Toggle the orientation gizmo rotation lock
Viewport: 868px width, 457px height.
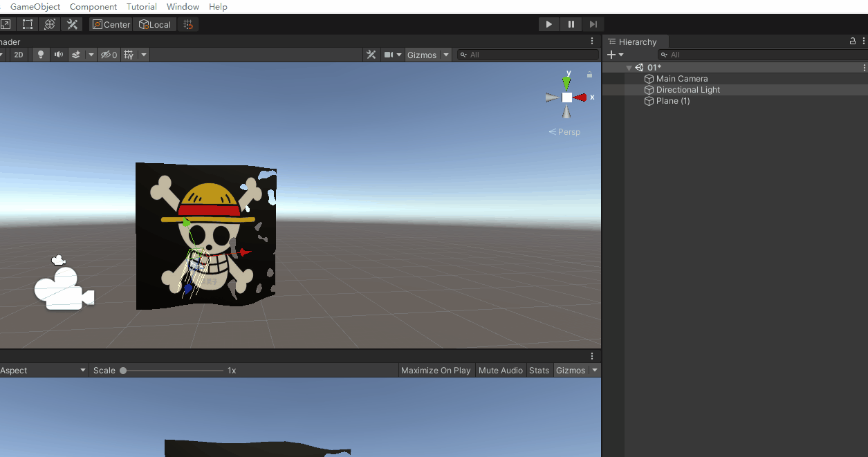589,75
